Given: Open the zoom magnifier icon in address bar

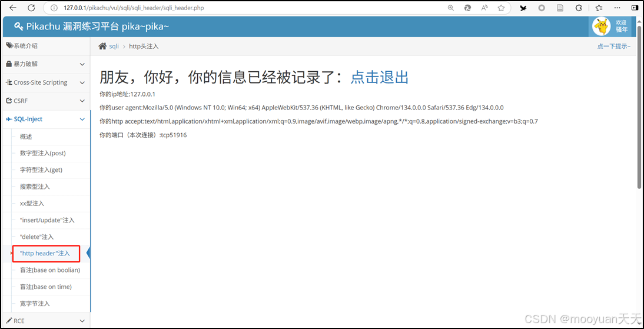Looking at the screenshot, I should (450, 8).
